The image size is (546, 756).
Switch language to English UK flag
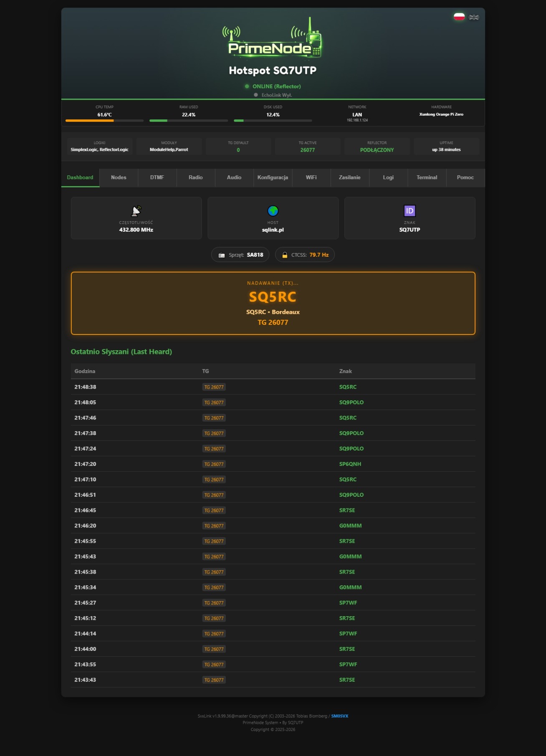(x=474, y=17)
